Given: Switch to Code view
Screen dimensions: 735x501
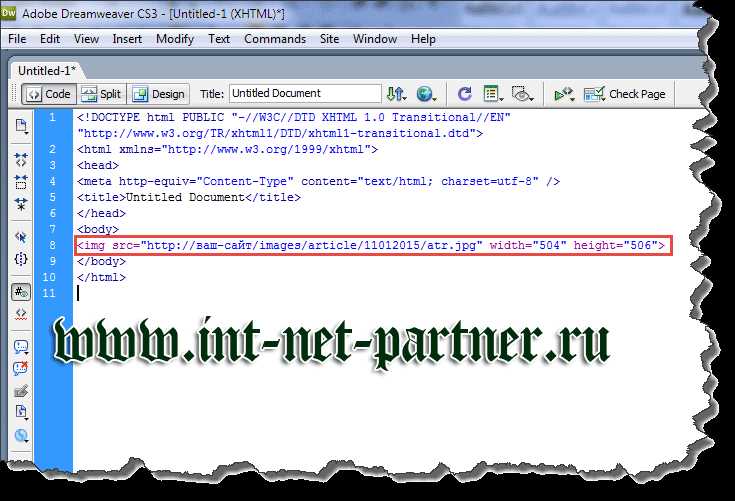Looking at the screenshot, I should click(x=49, y=94).
